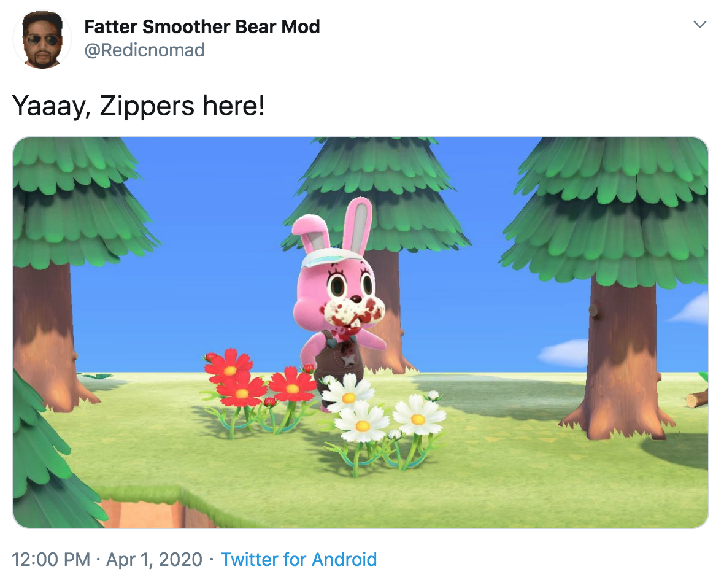The height and width of the screenshot is (588, 724).
Task: Click the Fatter Smoother Bear Mod username
Action: (201, 27)
